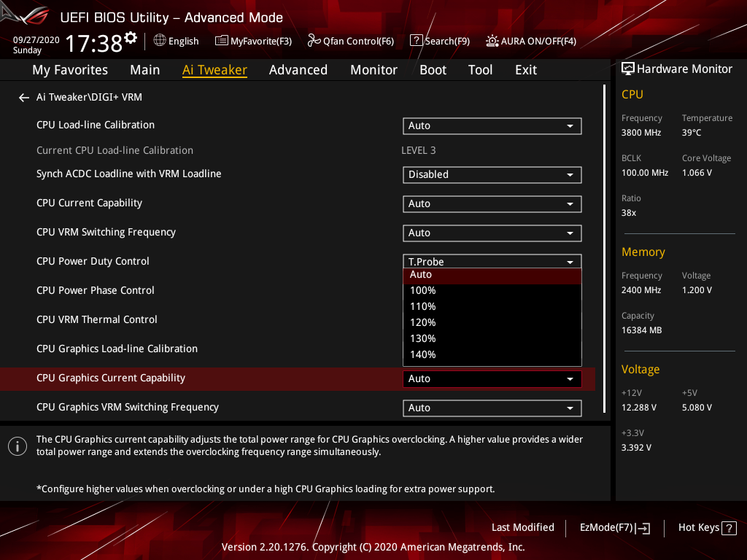Open the Synch ACDC Loadline dropdown set to Disabled

coord(492,175)
